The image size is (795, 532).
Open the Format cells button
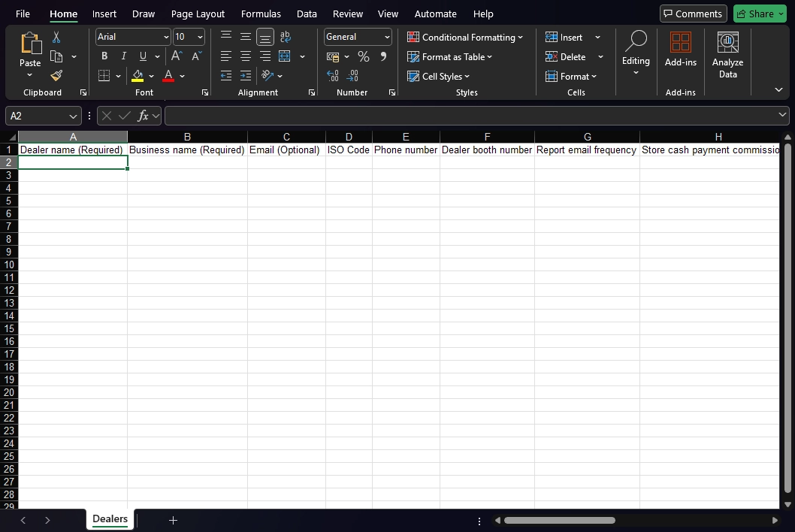pyautogui.click(x=571, y=77)
